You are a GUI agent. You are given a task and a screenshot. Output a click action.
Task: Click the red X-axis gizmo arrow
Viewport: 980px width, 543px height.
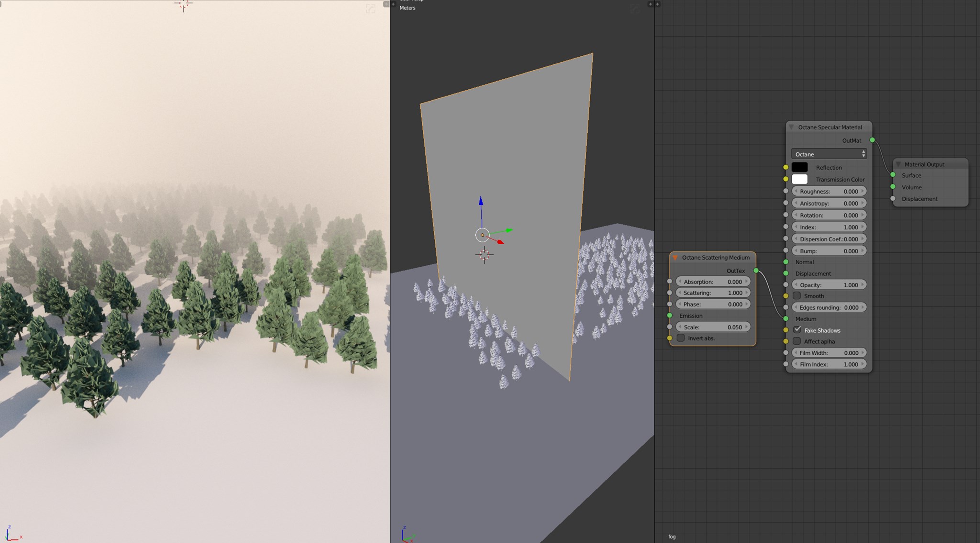(500, 242)
